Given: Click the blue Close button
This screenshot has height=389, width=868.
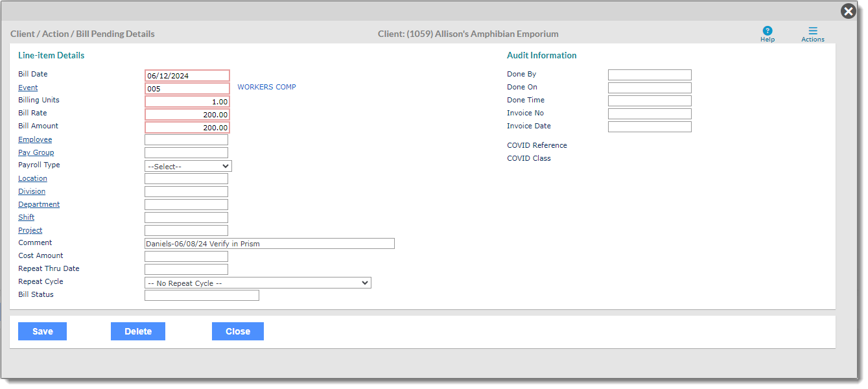Looking at the screenshot, I should [x=237, y=331].
